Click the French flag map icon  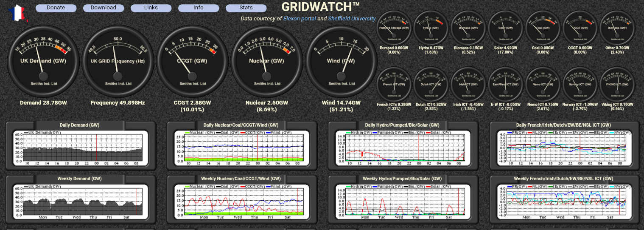[x=17, y=13]
